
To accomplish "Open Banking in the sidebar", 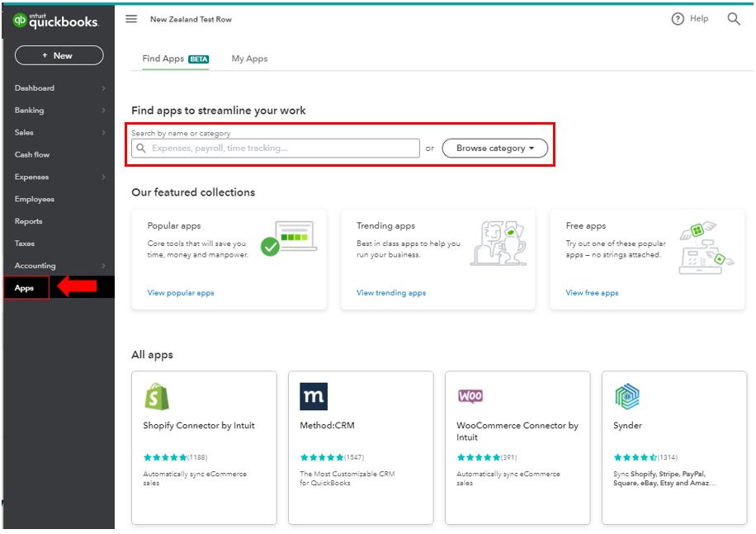I will click(x=29, y=111).
